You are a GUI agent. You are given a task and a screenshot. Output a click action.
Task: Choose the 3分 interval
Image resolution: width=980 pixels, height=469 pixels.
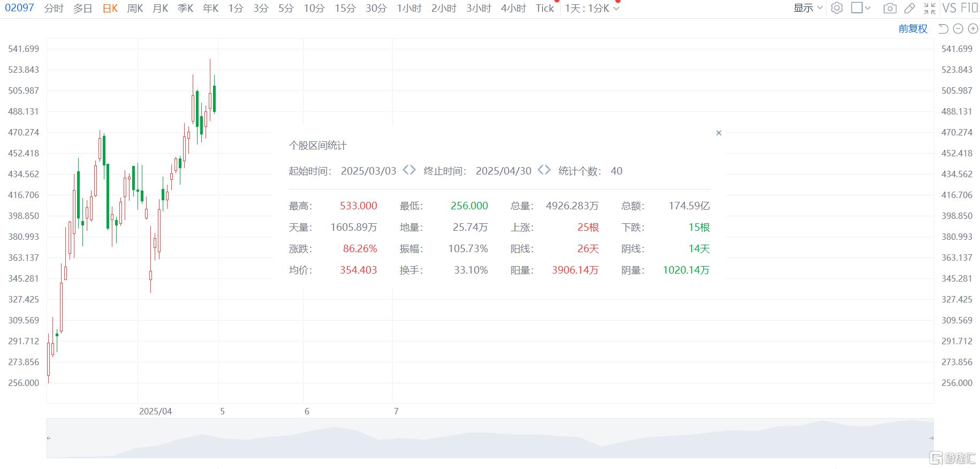click(x=261, y=8)
